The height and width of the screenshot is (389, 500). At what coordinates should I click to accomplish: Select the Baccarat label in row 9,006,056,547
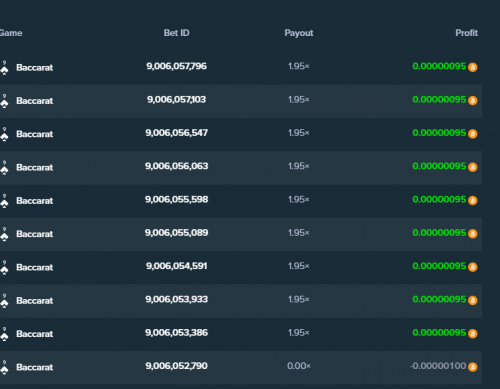click(35, 134)
